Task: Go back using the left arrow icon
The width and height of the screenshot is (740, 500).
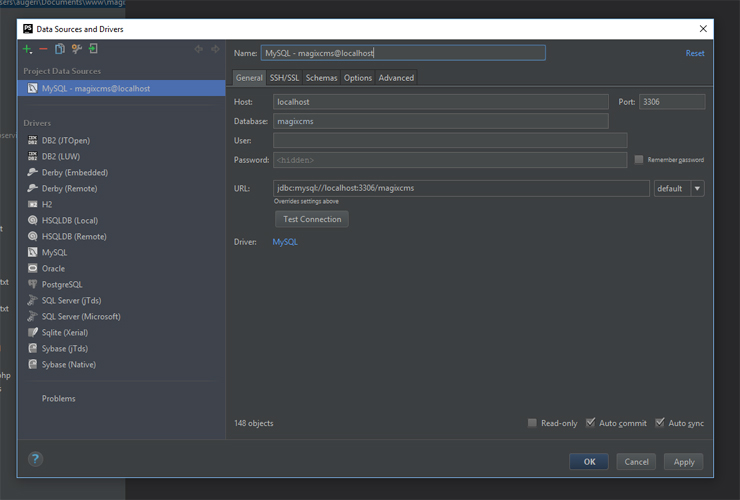Action: 199,49
